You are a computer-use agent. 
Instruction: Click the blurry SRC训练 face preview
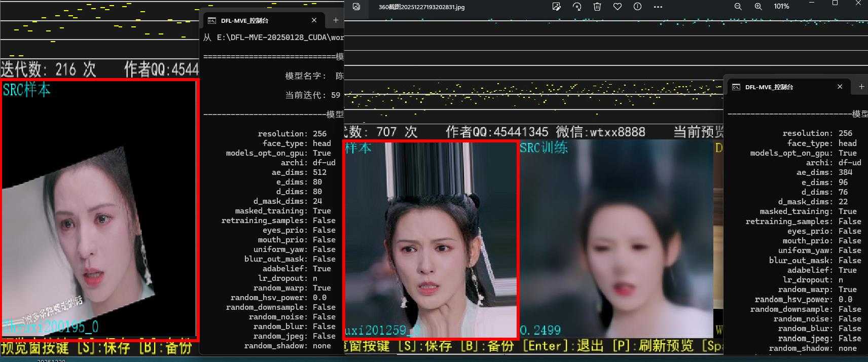616,239
